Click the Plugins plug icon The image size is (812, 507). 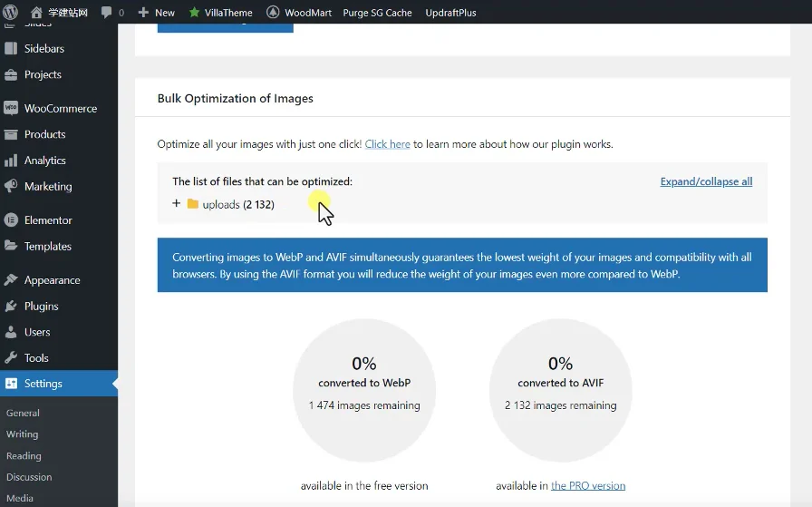click(x=11, y=306)
